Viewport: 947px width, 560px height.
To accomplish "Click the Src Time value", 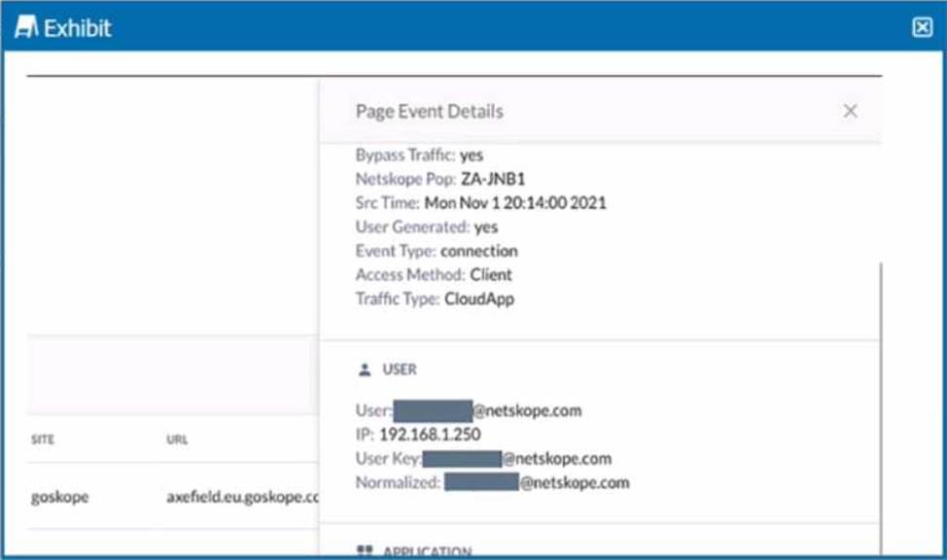I will (515, 203).
